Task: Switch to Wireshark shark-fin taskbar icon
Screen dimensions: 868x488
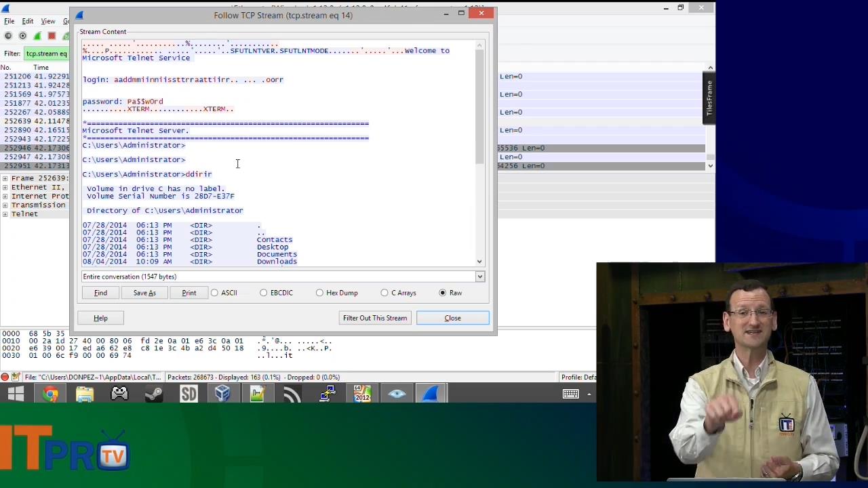Action: (x=431, y=394)
